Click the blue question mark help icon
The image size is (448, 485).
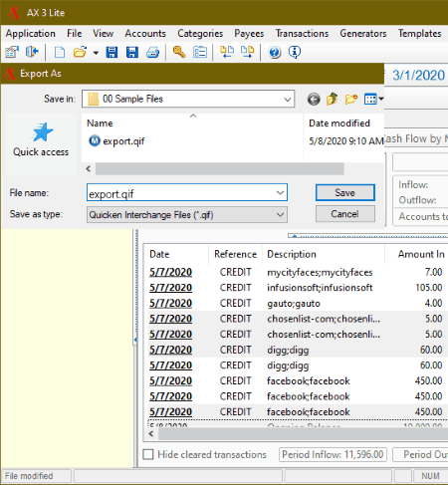[x=275, y=52]
